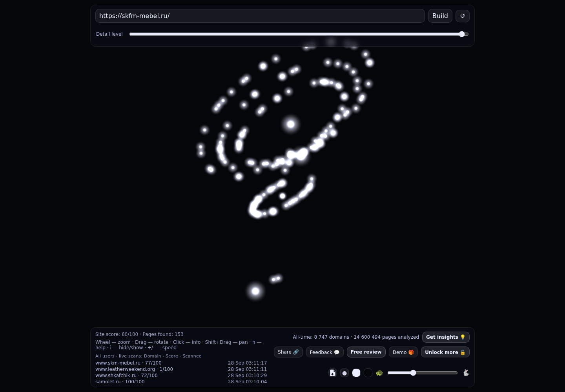The height and width of the screenshot is (392, 565).
Task: Click the rabbit fast-speed icon
Action: pyautogui.click(x=466, y=373)
